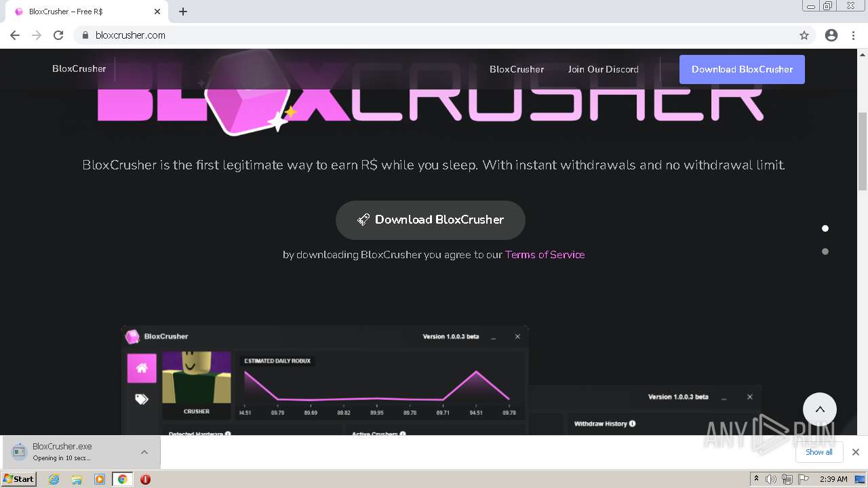Close the downloads bar
Screen dimensions: 868x488
pyautogui.click(x=855, y=452)
